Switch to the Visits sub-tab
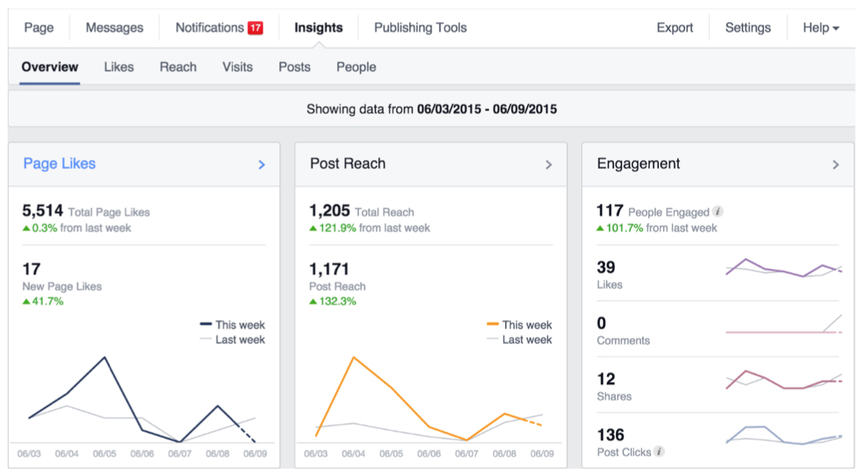The height and width of the screenshot is (474, 868). [238, 67]
